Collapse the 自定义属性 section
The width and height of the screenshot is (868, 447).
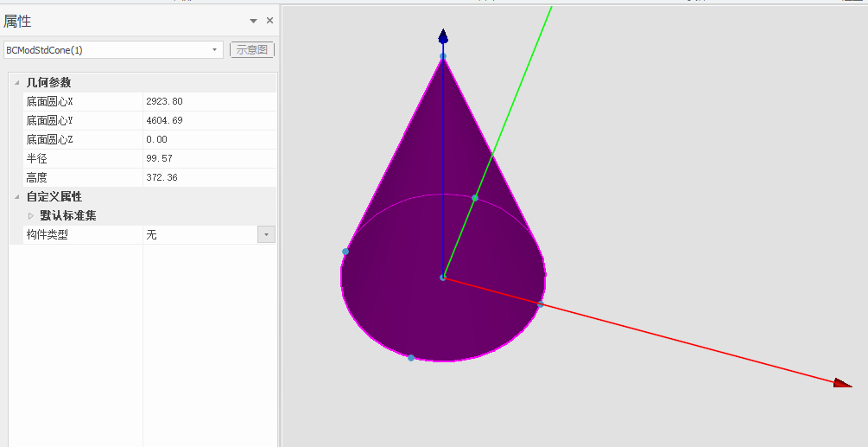tap(16, 197)
